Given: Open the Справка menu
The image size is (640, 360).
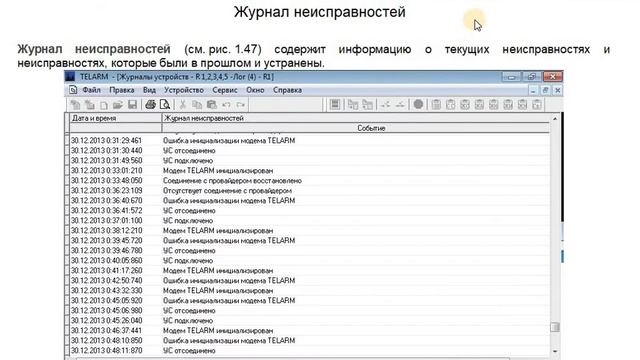Looking at the screenshot, I should 287,90.
